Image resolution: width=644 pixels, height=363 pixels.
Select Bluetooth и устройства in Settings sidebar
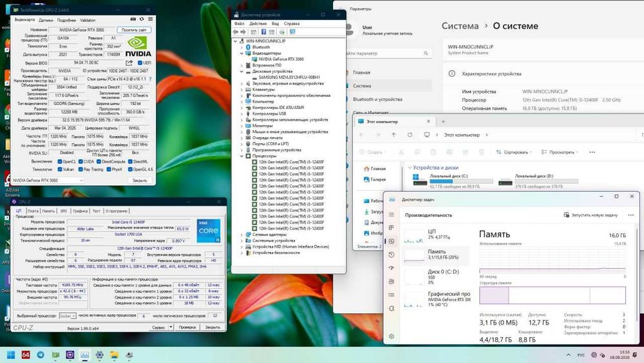click(x=377, y=99)
